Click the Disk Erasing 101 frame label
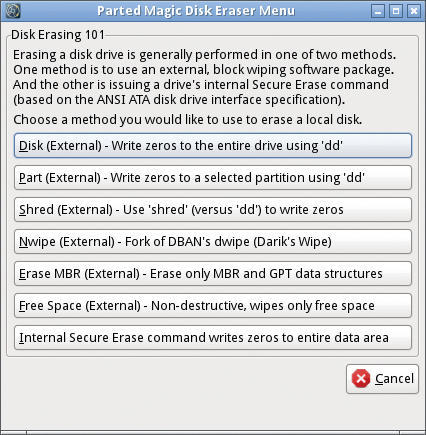 point(58,35)
